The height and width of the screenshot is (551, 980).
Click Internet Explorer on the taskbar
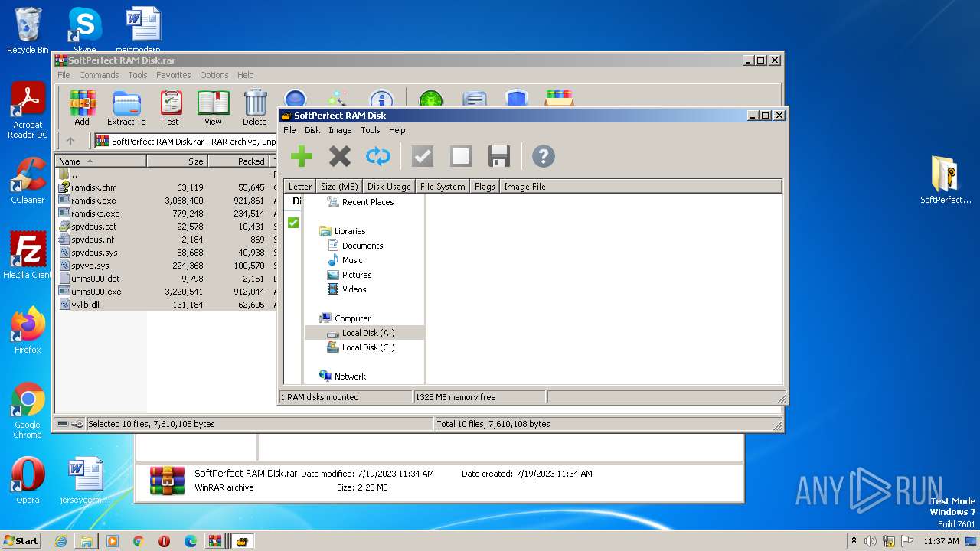(60, 541)
